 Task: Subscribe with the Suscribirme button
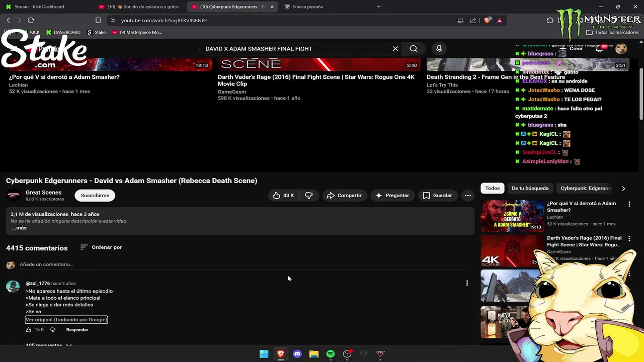click(x=95, y=195)
